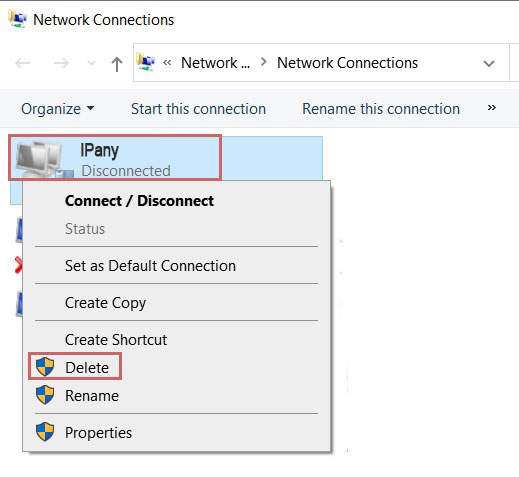Click the shield icon beside Properties
Screen dimensions: 519x477
coord(45,432)
